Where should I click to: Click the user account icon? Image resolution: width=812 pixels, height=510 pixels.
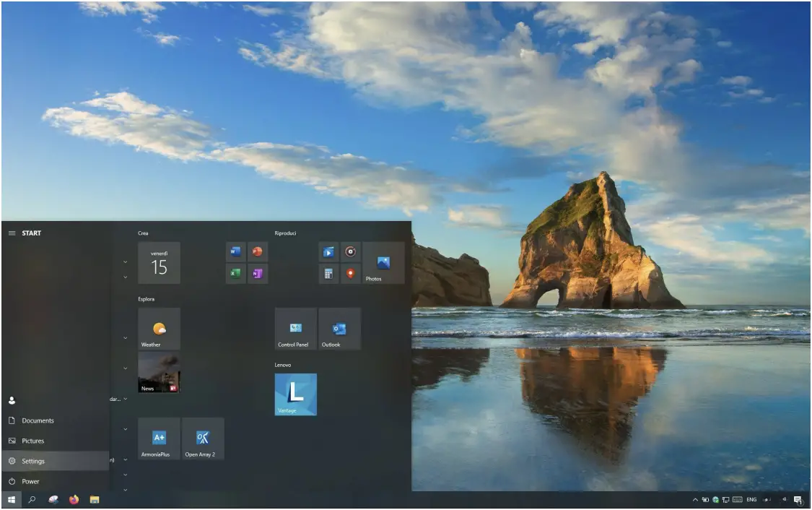pos(12,401)
